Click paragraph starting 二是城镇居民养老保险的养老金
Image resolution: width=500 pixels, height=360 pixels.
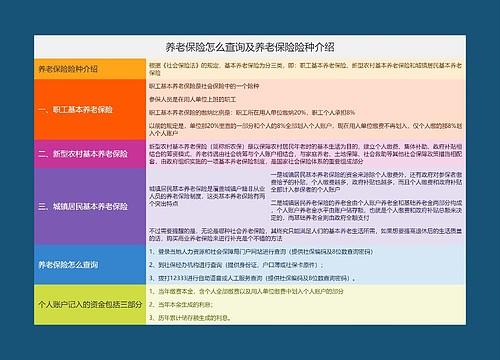pos(366,210)
